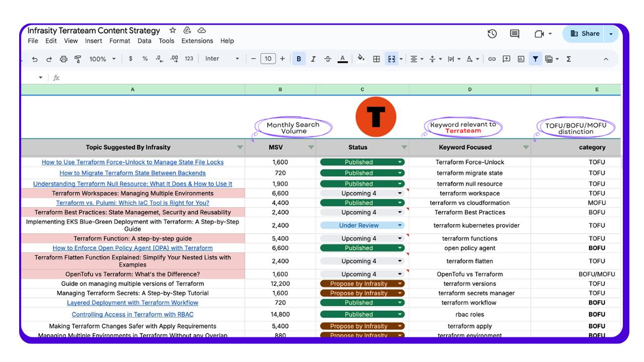Toggle the filter funnel icon
The width and height of the screenshot is (644, 362).
[x=535, y=59]
